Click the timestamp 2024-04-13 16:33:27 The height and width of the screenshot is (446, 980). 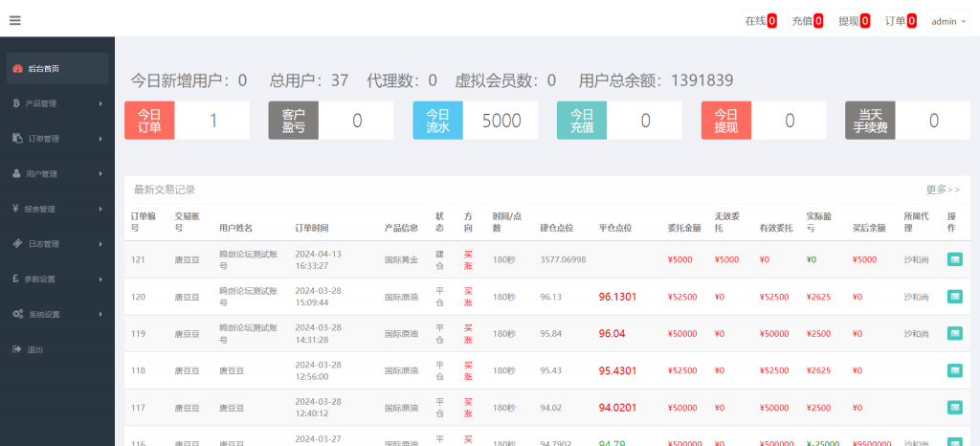click(x=318, y=259)
